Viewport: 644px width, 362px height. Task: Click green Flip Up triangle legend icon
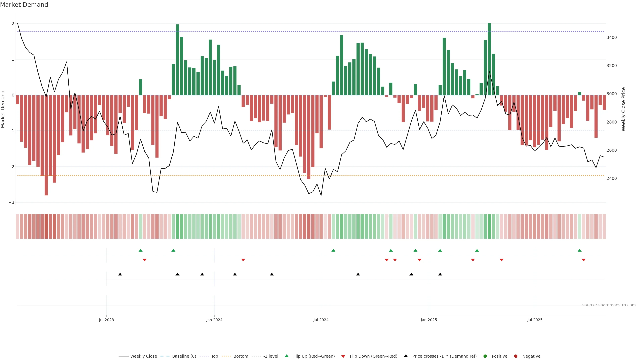point(287,356)
